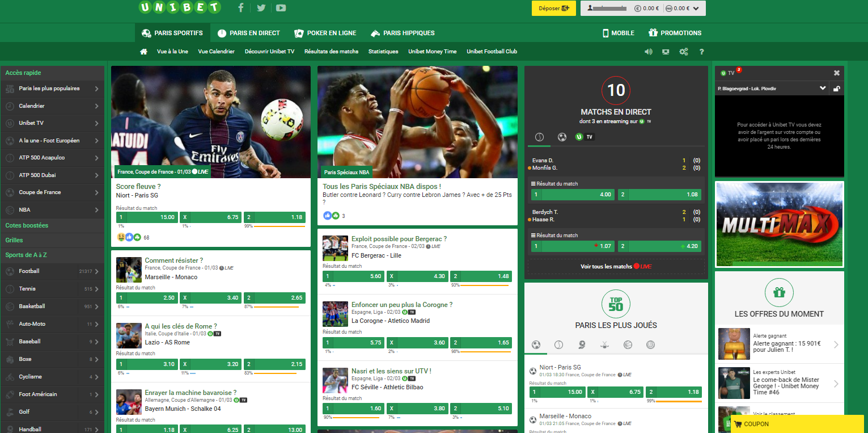Select the tennis tab in Matchs en direct
Screen dimensions: 868x433
tap(539, 137)
